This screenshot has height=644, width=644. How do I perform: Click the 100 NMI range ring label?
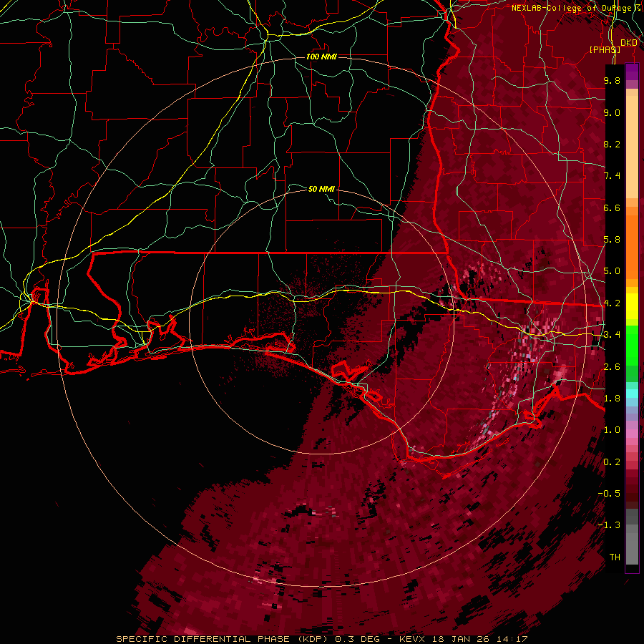pyautogui.click(x=321, y=57)
